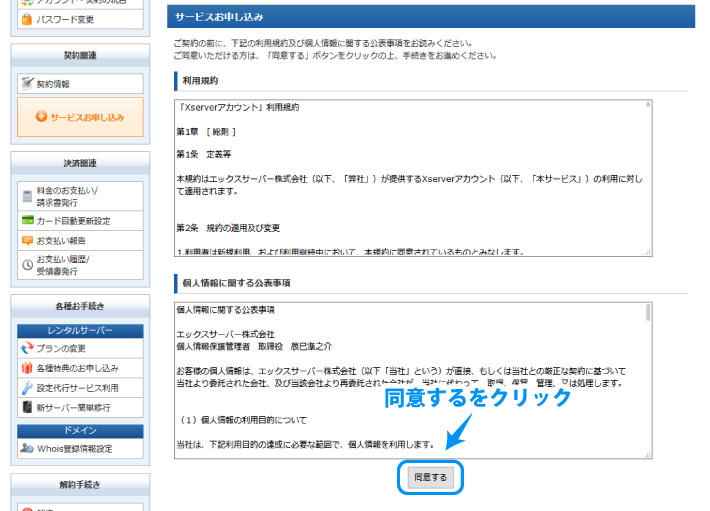Click the lock icon next to パスワード変更
The image size is (710, 511).
coord(27,19)
